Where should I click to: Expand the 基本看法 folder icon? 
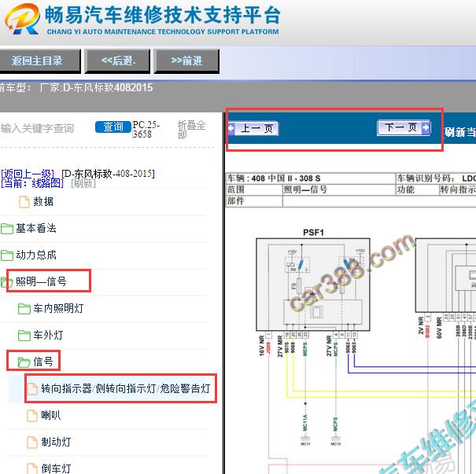pyautogui.click(x=6, y=229)
